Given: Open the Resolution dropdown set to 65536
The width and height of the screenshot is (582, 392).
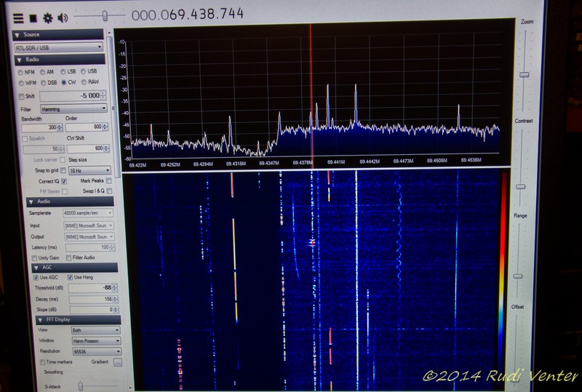Looking at the screenshot, I should (97, 351).
